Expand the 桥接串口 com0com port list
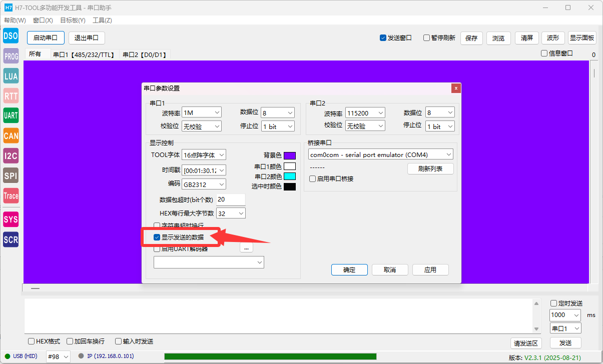 (x=380, y=154)
